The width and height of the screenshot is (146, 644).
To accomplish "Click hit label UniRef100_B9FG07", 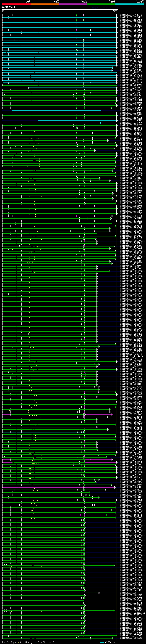I will click(131, 151).
